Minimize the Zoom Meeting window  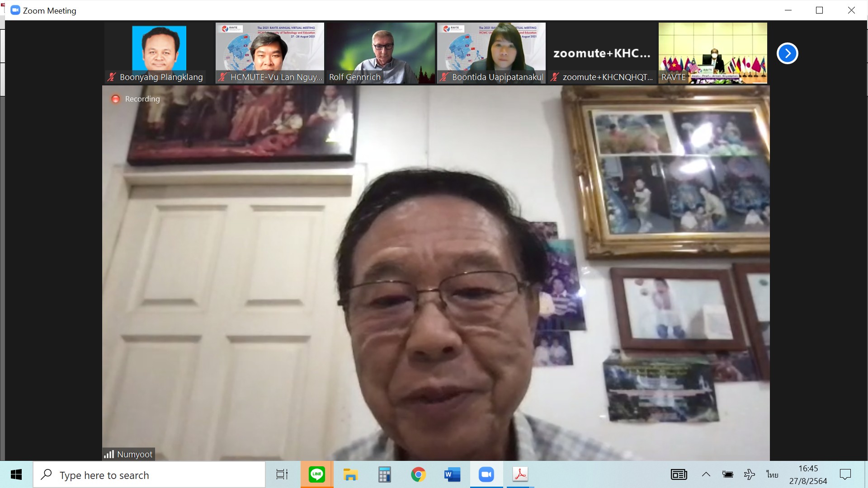[x=788, y=10]
